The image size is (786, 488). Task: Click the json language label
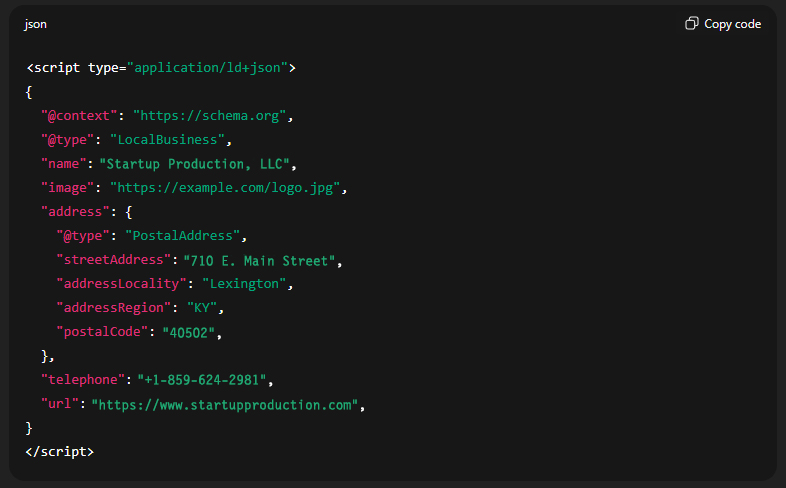(36, 24)
